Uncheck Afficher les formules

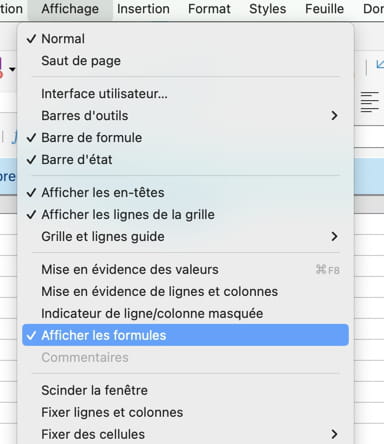click(x=185, y=335)
